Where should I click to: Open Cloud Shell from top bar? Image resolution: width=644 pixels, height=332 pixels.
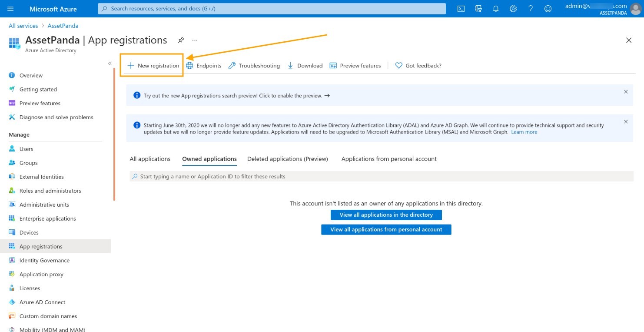(461, 9)
